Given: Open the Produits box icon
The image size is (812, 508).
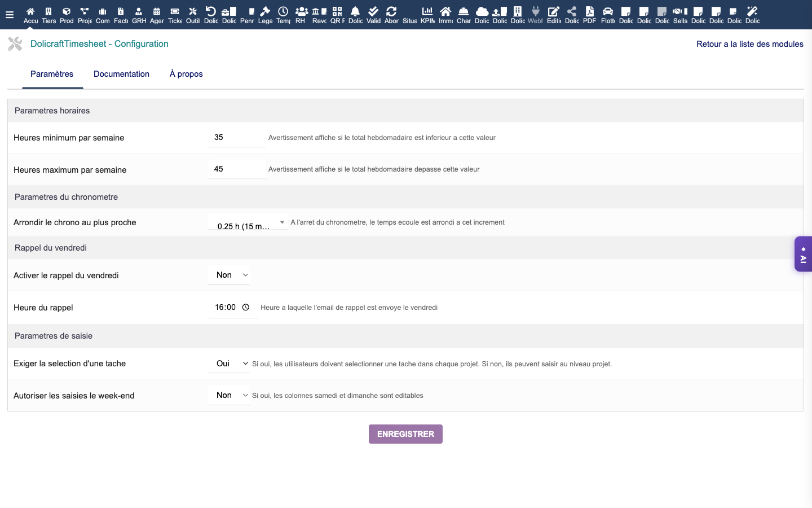Looking at the screenshot, I should click(67, 11).
